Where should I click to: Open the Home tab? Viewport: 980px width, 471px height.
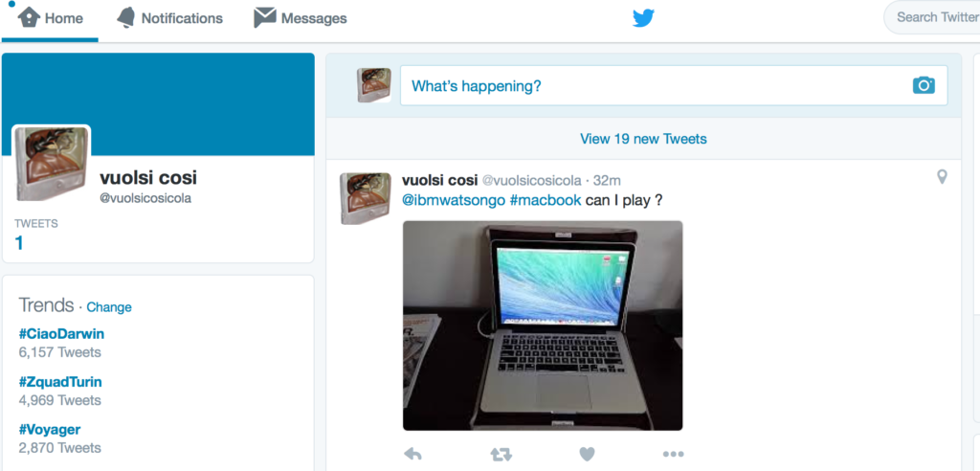pos(51,19)
